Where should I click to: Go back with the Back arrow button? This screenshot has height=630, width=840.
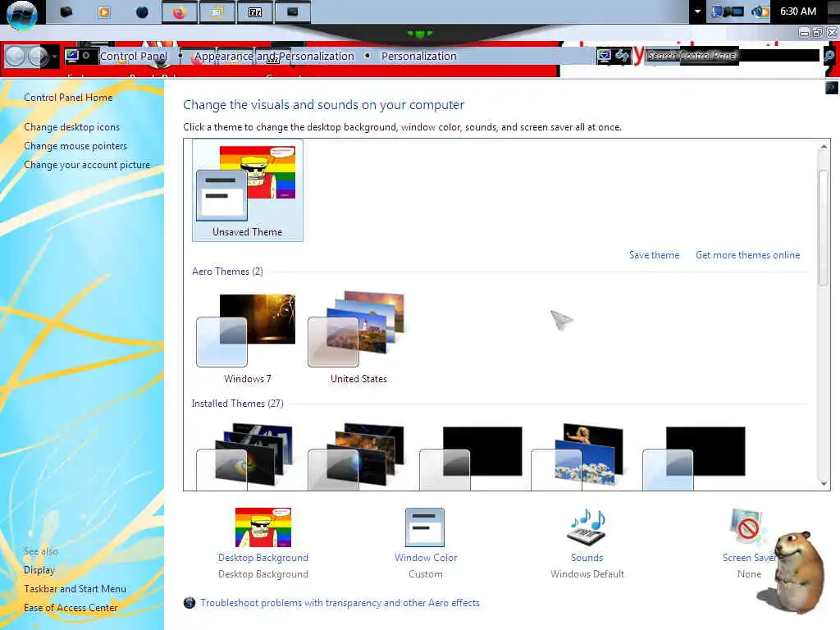(x=15, y=56)
